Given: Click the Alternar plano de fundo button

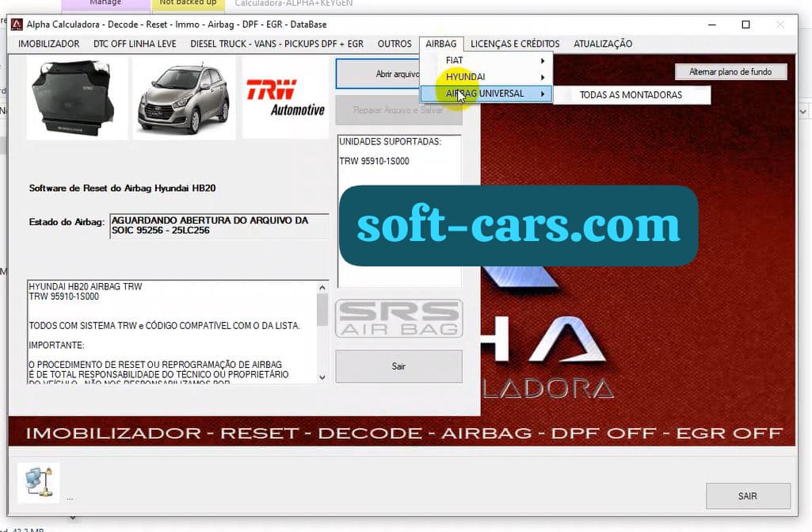Looking at the screenshot, I should (x=730, y=72).
